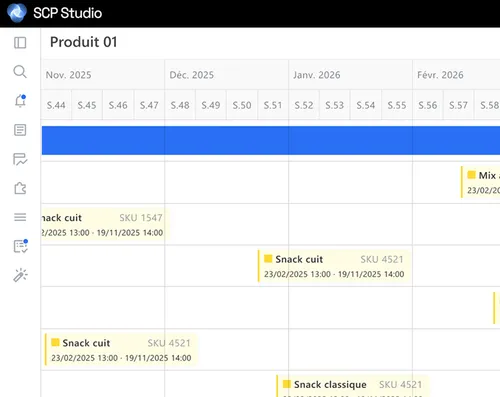This screenshot has width=500, height=397.
Task: Open the three-line menu icon in sidebar
Action: (20, 217)
